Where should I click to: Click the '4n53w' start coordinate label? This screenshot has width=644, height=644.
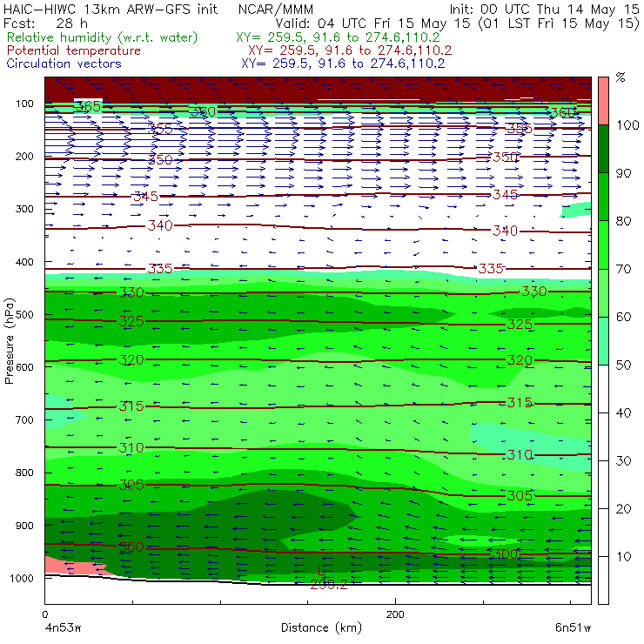click(63, 627)
